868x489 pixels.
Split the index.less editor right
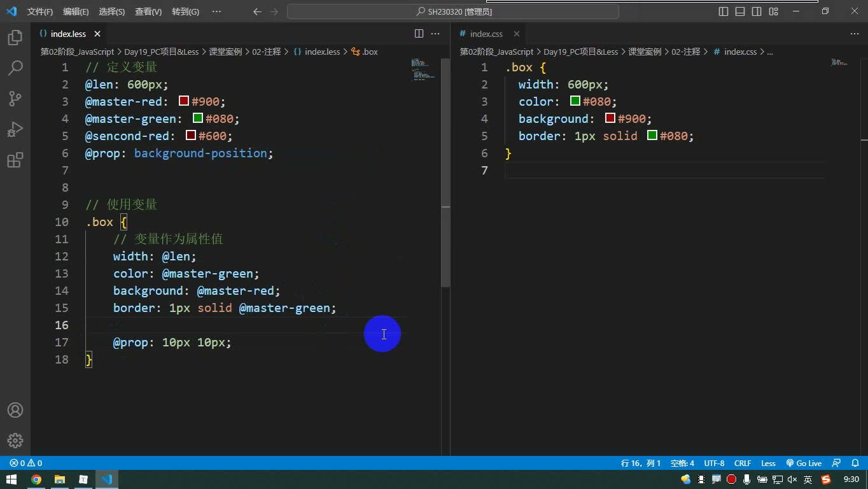point(419,34)
